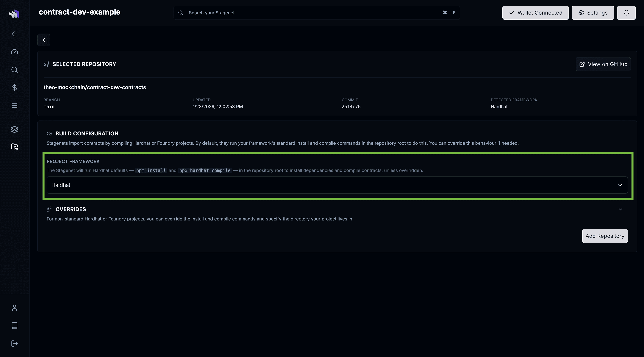This screenshot has height=357, width=644.
Task: Open the documentation book icon
Action: click(x=15, y=325)
